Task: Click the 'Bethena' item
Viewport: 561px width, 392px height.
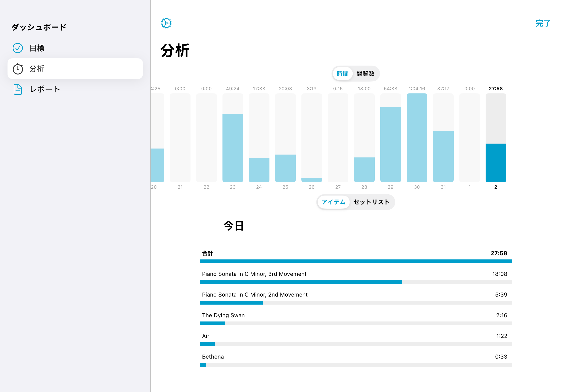Action: 213,357
